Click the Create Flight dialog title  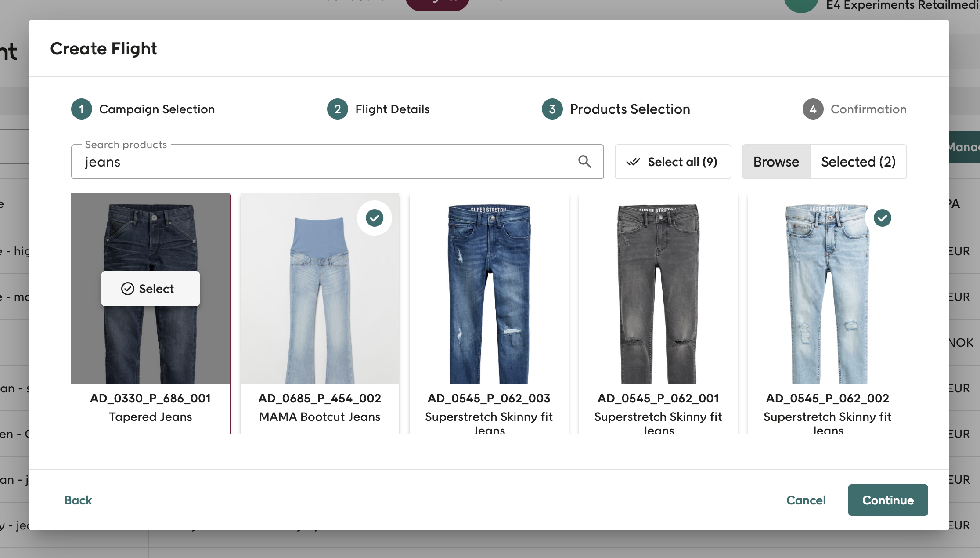[x=103, y=48]
